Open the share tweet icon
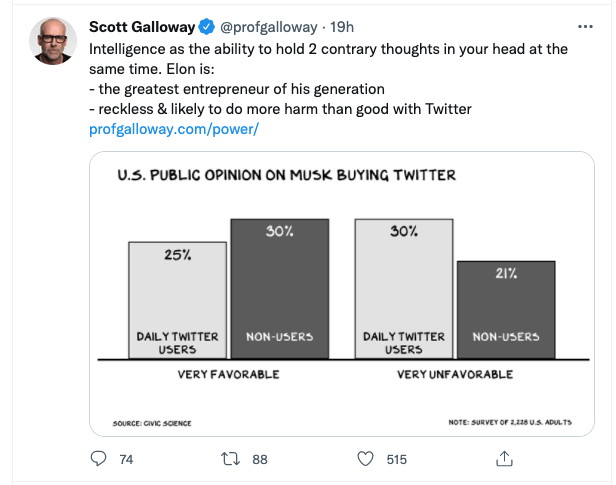 (505, 458)
